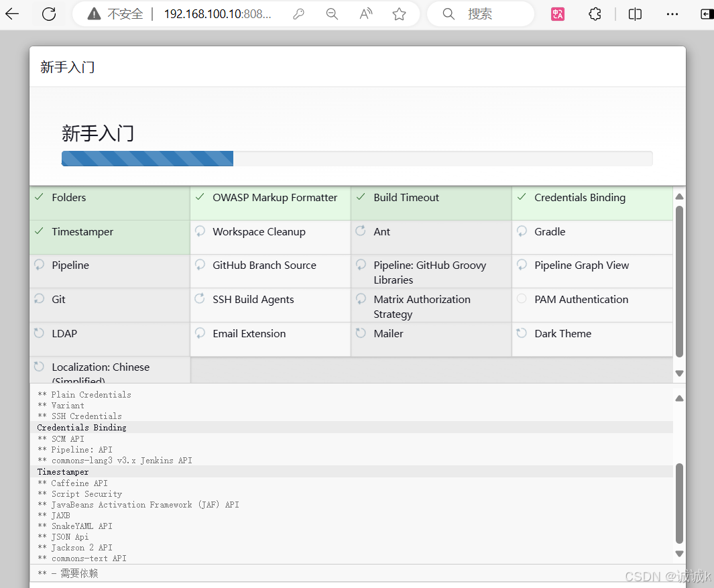Screen dimensions: 714x588
Task: Click the Ant installing spinner icon
Action: pyautogui.click(x=361, y=231)
